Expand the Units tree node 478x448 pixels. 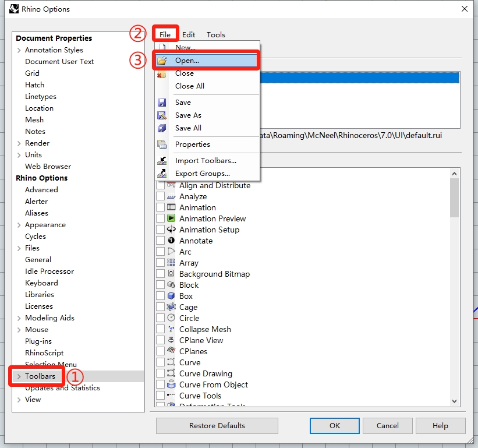(x=19, y=155)
